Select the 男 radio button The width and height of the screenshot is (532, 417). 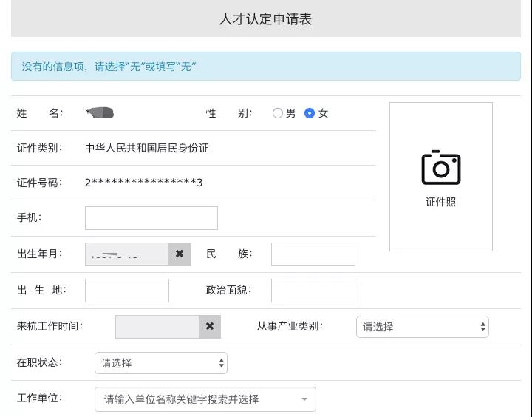(278, 113)
